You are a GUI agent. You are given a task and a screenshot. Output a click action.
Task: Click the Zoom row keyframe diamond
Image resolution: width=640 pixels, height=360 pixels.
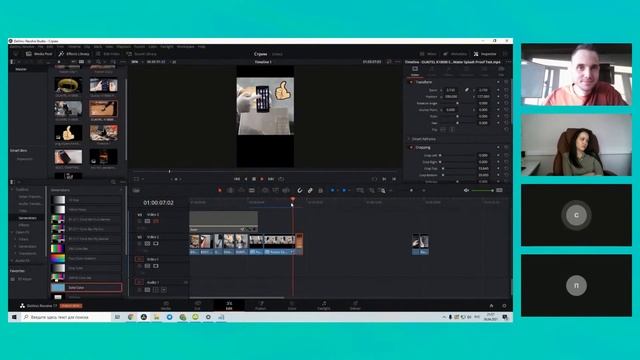[x=498, y=90]
